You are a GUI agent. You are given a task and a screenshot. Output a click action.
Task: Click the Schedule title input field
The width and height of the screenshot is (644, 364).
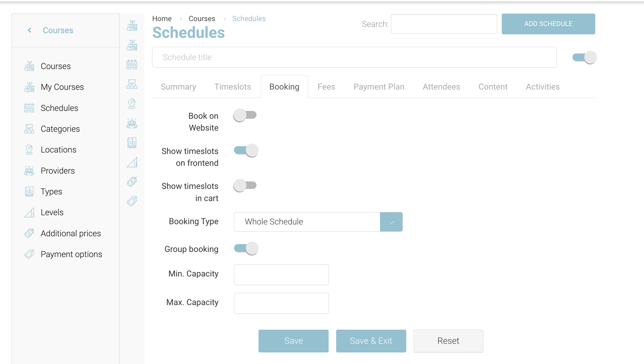click(x=354, y=57)
